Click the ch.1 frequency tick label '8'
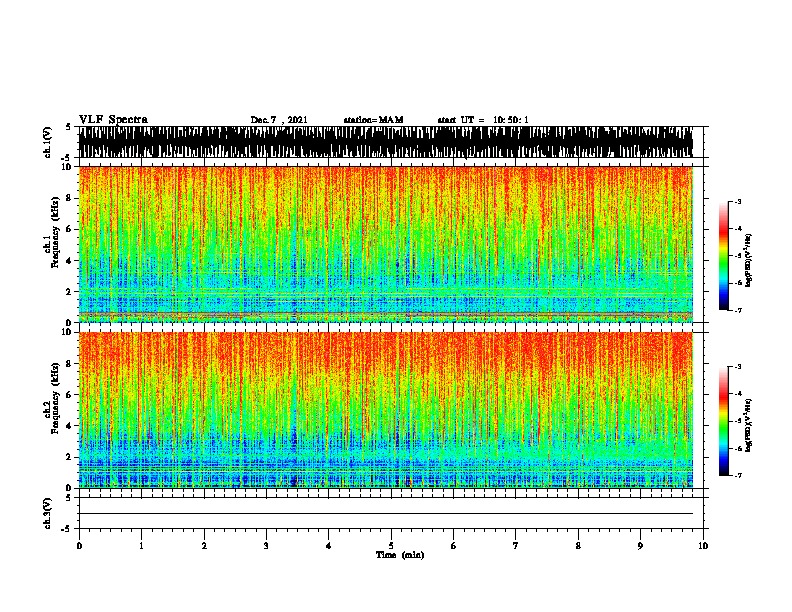 [x=69, y=198]
